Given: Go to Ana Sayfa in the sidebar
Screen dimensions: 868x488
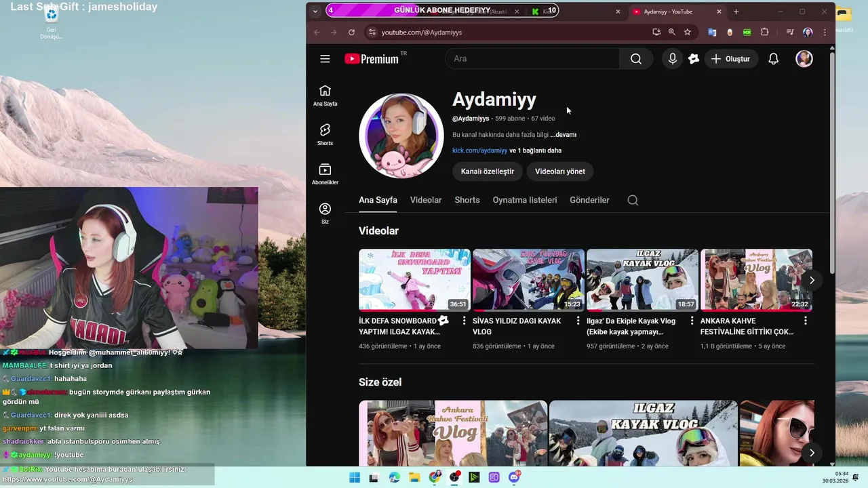Looking at the screenshot, I should pyautogui.click(x=325, y=96).
